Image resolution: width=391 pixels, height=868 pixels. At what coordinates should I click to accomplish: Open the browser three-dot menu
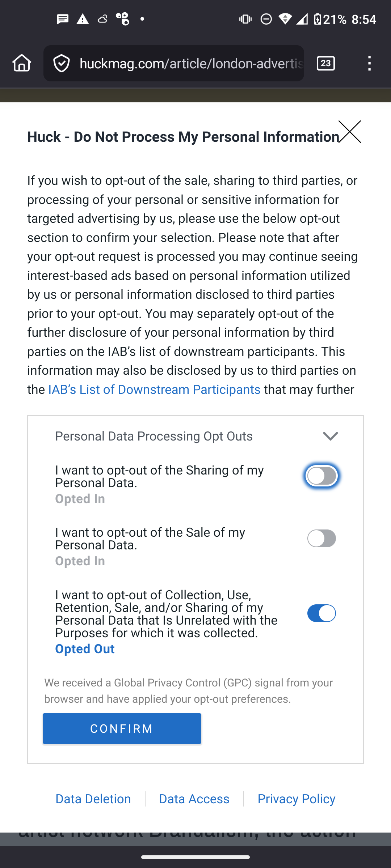point(369,63)
